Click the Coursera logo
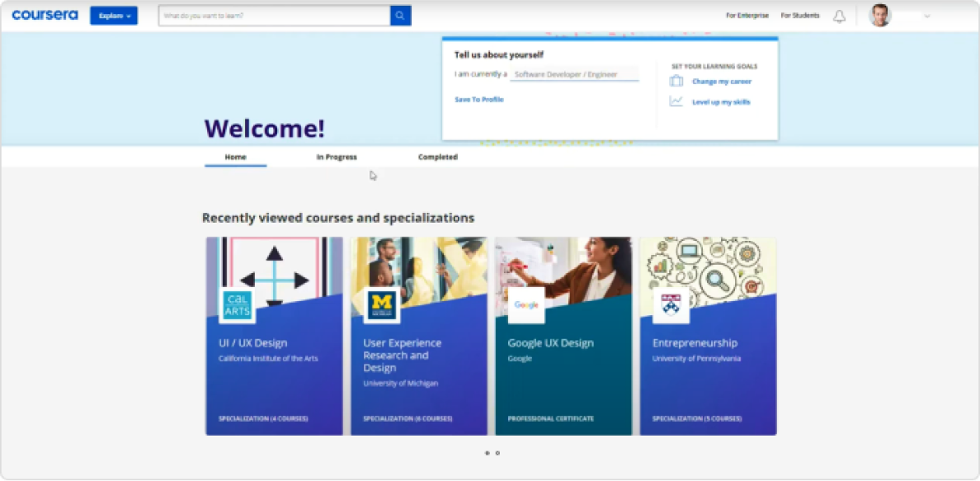 (45, 16)
